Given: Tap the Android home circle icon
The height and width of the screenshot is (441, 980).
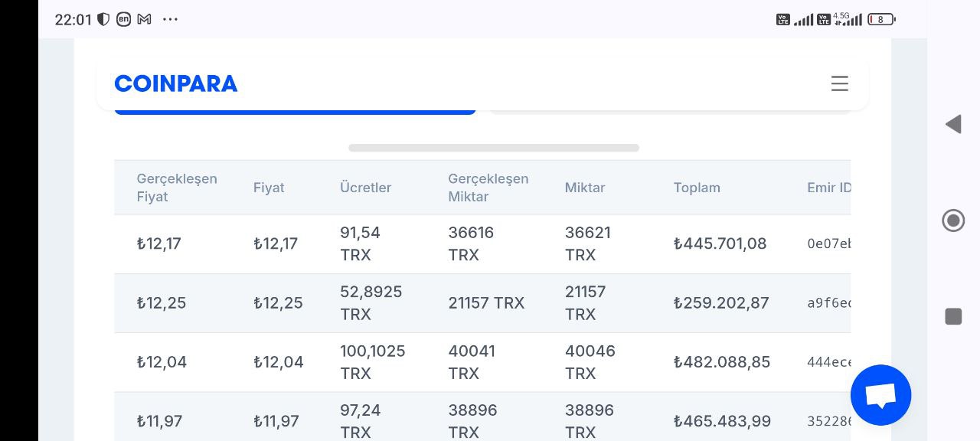Looking at the screenshot, I should [953, 221].
